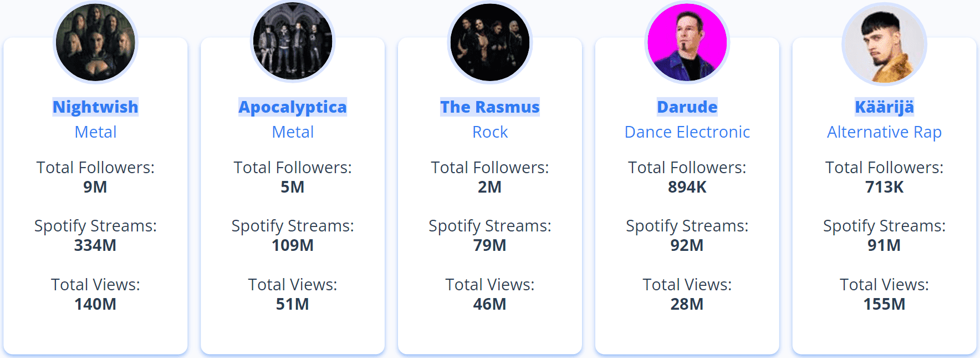The height and width of the screenshot is (358, 980).
Task: Click The Rasmus 46M Total Views
Action: [490, 304]
